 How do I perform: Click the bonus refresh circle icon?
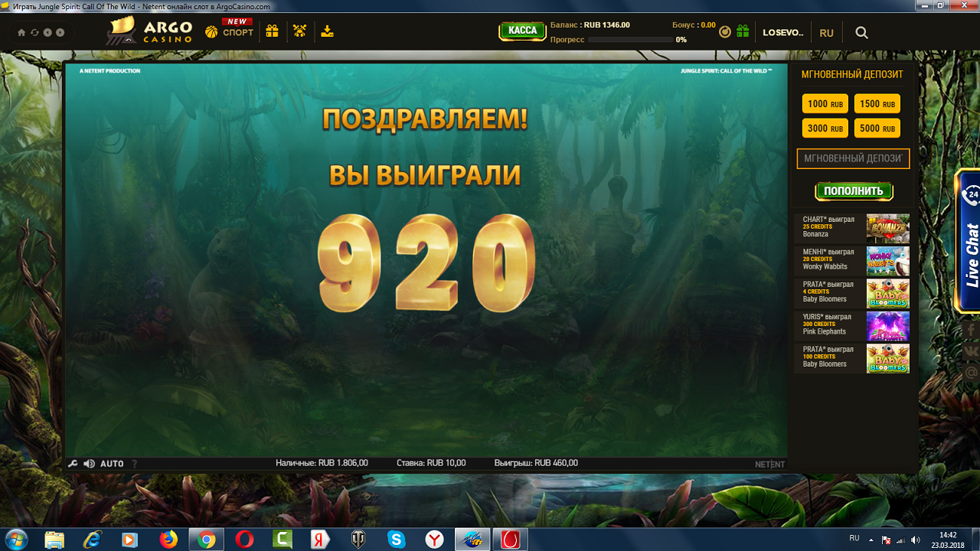pyautogui.click(x=725, y=32)
